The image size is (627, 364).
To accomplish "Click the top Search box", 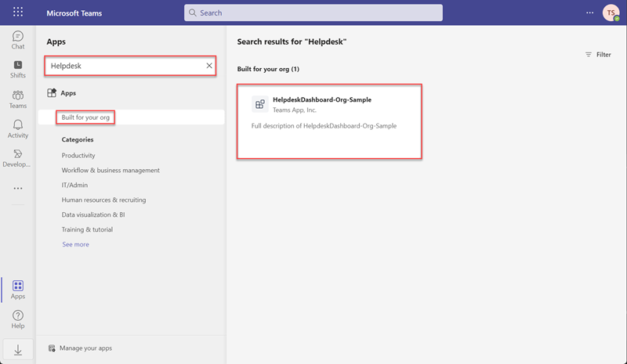I will (x=313, y=13).
